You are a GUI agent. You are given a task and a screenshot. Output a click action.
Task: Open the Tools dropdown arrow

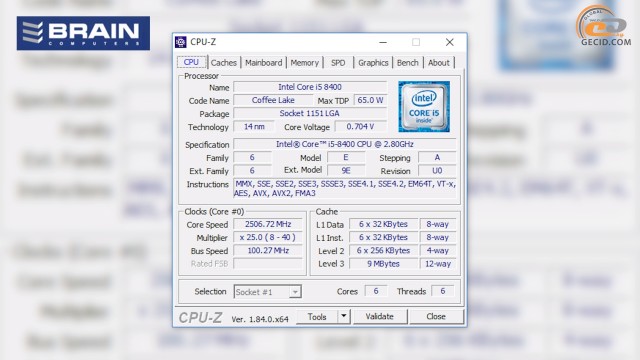point(344,316)
